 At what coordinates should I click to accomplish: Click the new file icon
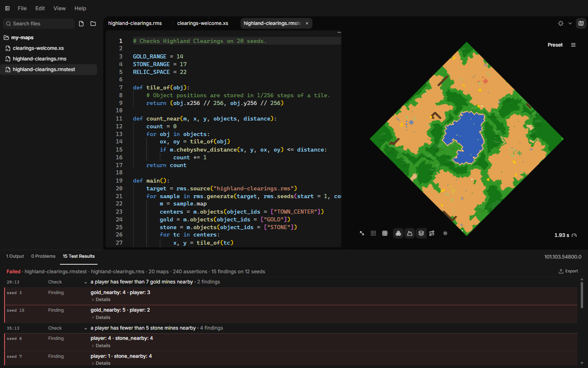pos(81,24)
